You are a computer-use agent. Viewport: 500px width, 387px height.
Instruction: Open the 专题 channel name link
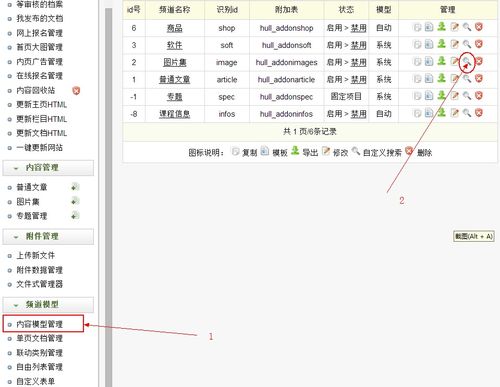click(x=175, y=97)
